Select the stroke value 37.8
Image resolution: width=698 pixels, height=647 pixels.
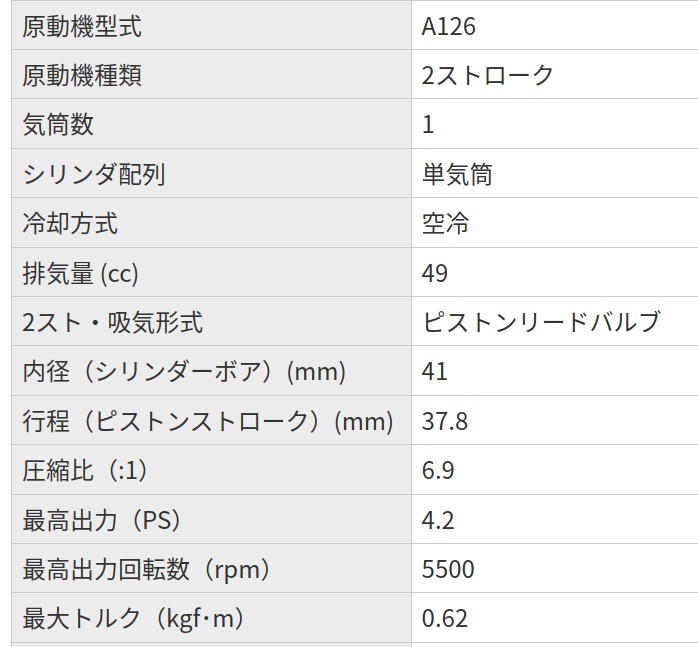point(445,421)
